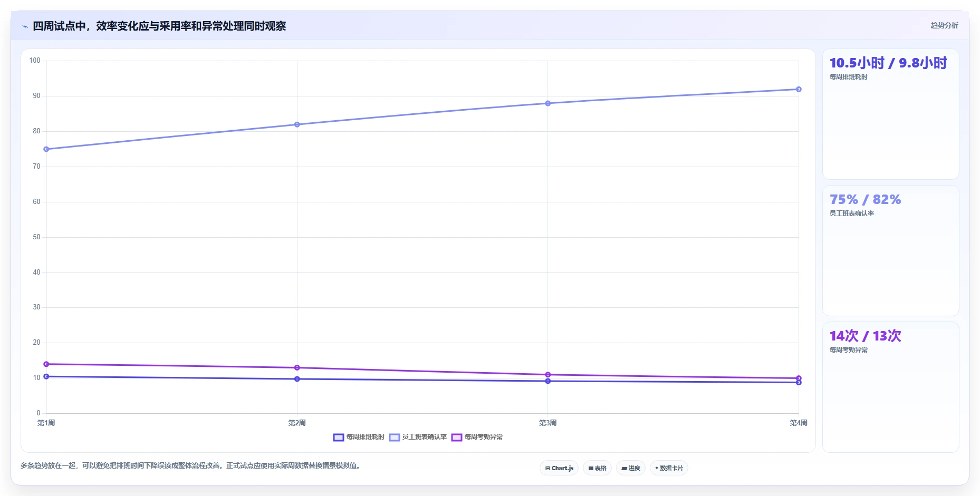Click the 每周排班耗时 card caption
980x496 pixels.
tap(849, 77)
